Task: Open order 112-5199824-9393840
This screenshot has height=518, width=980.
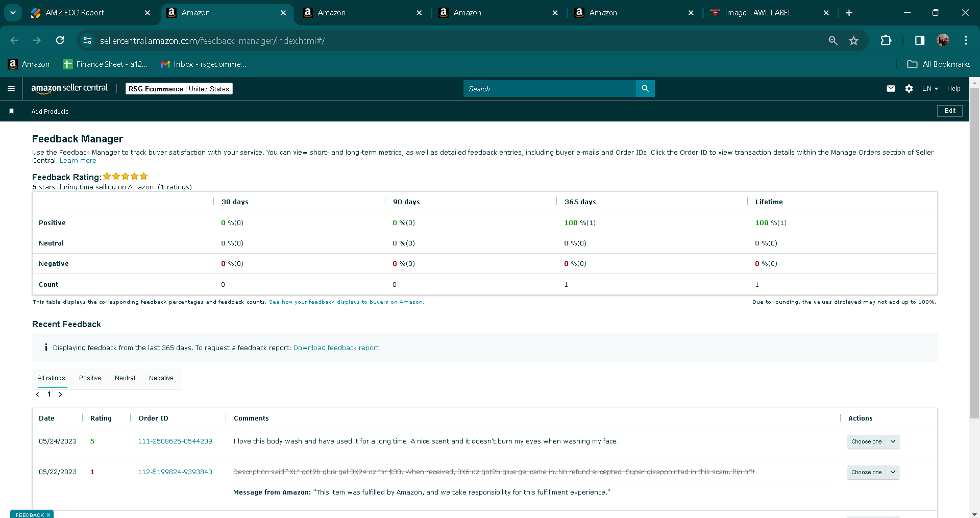Action: 175,472
